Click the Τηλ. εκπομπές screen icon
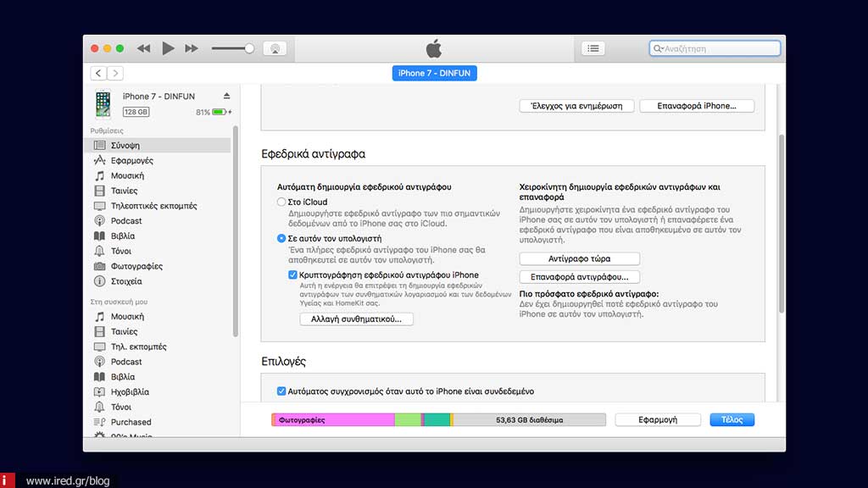 [100, 347]
